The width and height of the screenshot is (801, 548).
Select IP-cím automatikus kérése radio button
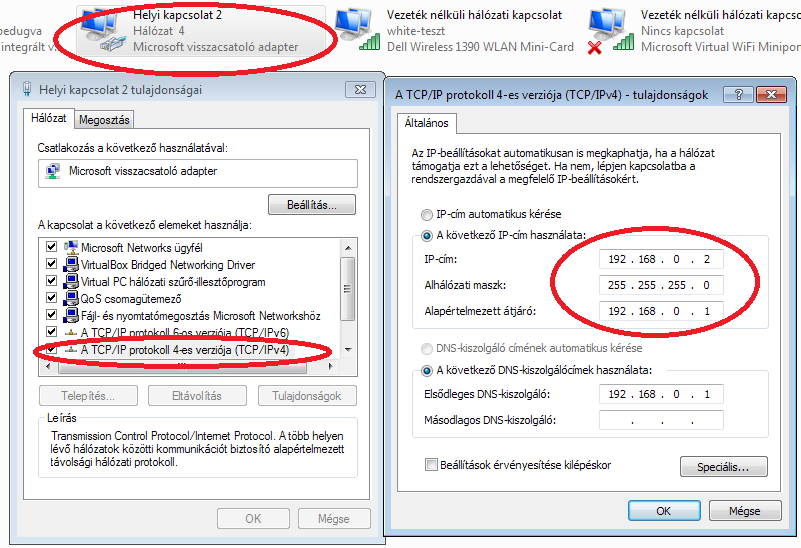click(426, 215)
